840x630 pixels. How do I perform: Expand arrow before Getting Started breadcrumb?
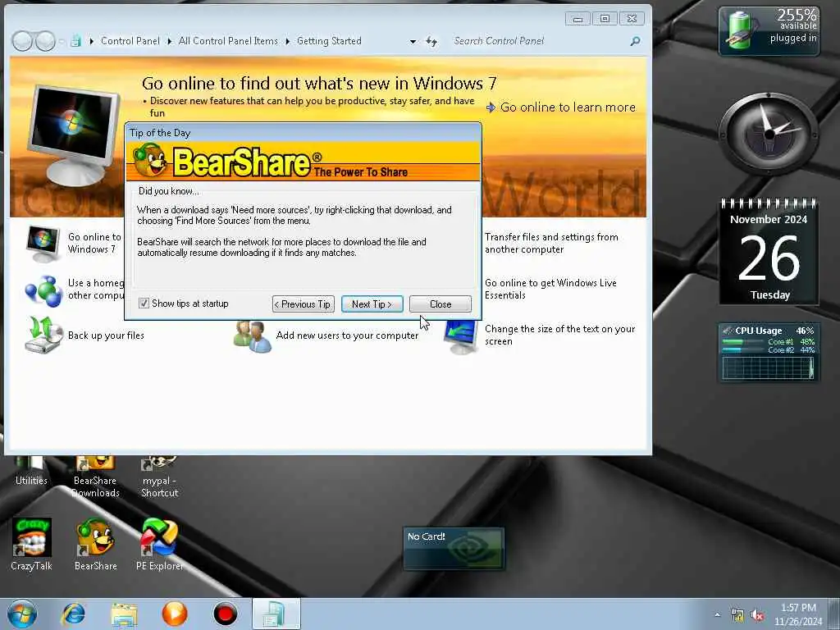coord(288,41)
